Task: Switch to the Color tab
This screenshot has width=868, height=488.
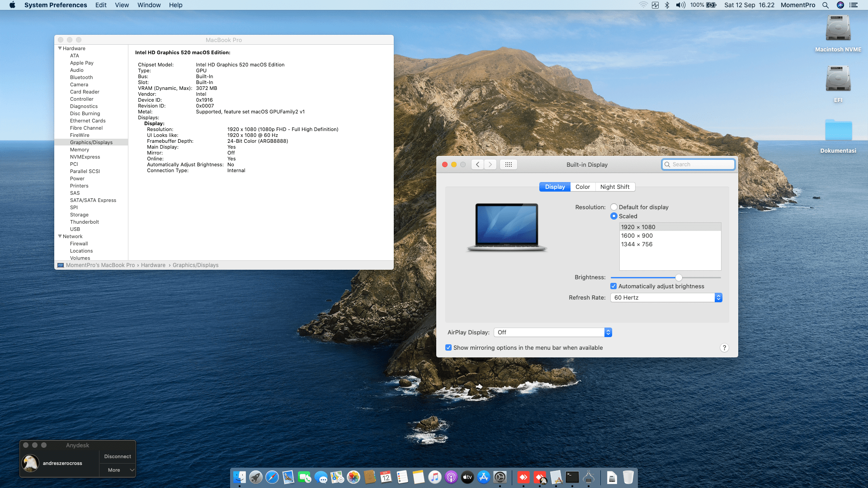Action: pos(583,187)
